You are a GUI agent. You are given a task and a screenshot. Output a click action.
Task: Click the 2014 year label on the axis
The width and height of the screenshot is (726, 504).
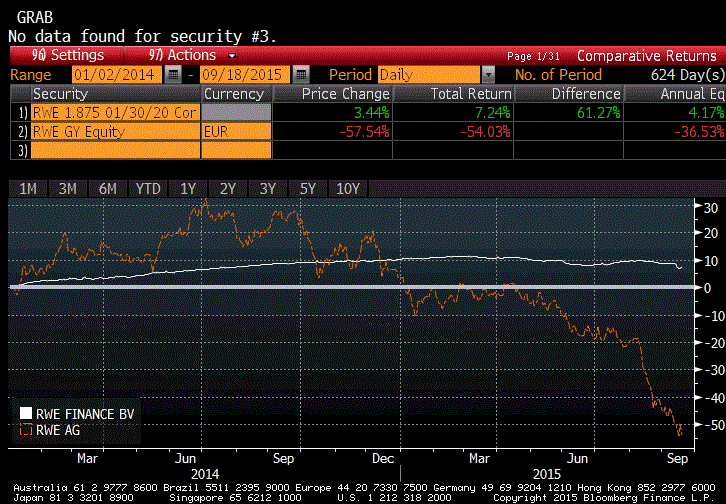(205, 474)
